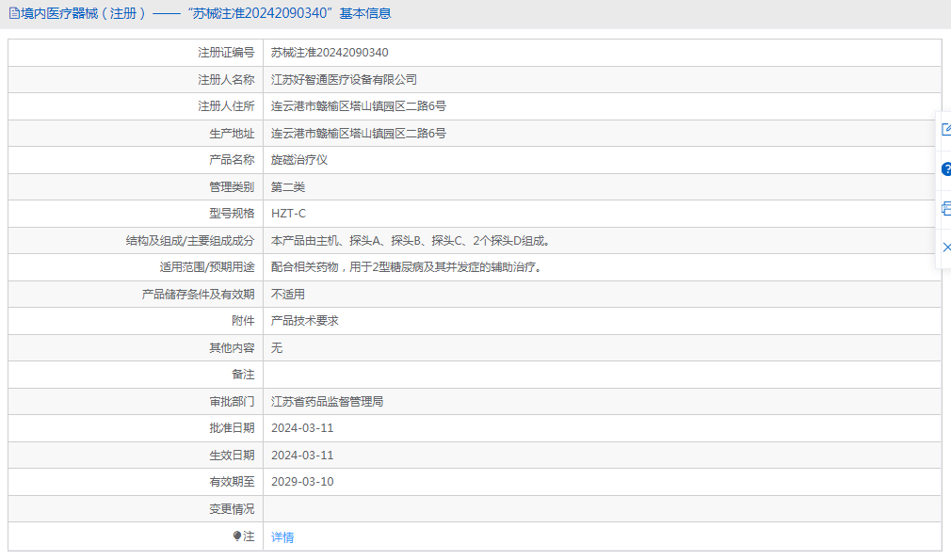Click the 变更情况 label
The image size is (951, 560).
[x=232, y=509]
